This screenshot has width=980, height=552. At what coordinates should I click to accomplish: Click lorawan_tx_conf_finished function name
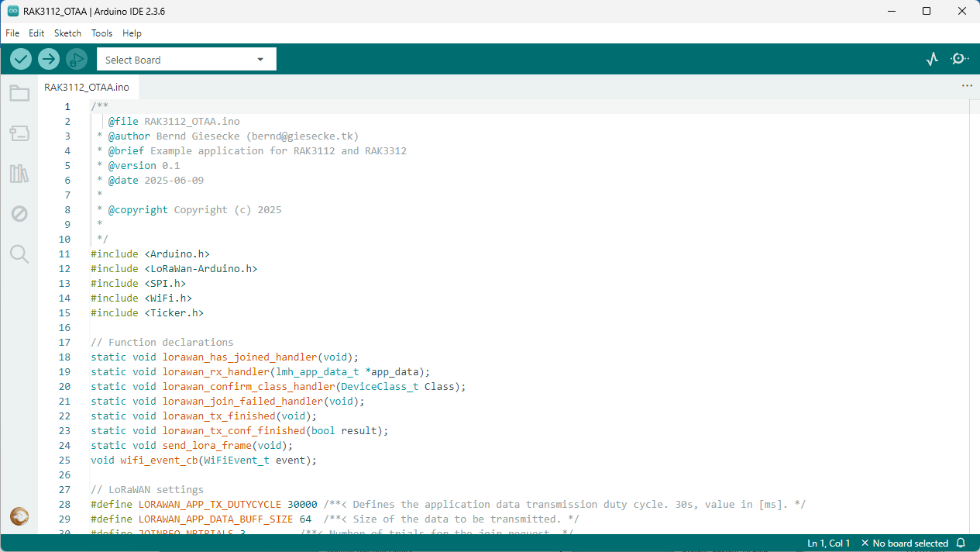coord(234,431)
